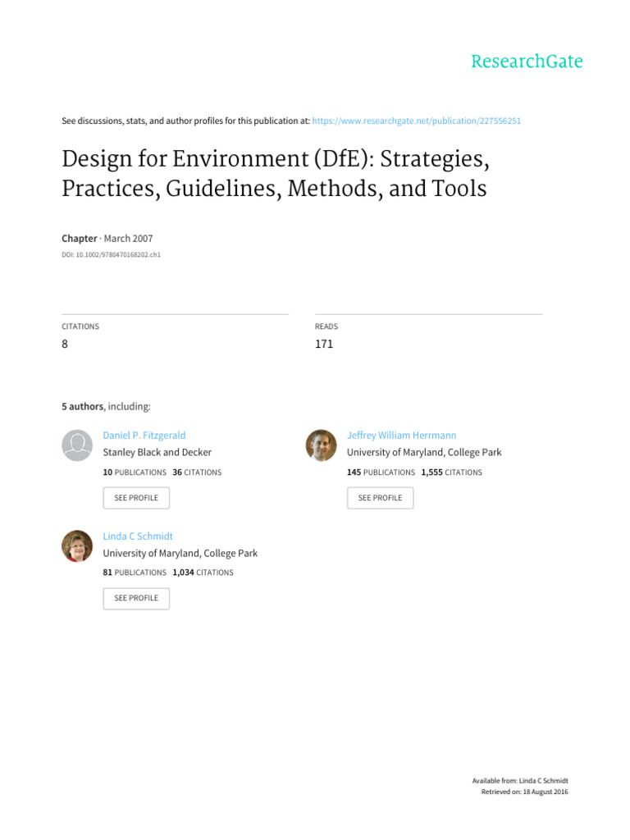The height and width of the screenshot is (840, 630).
Task: Click the READS label
Action: coord(326,326)
